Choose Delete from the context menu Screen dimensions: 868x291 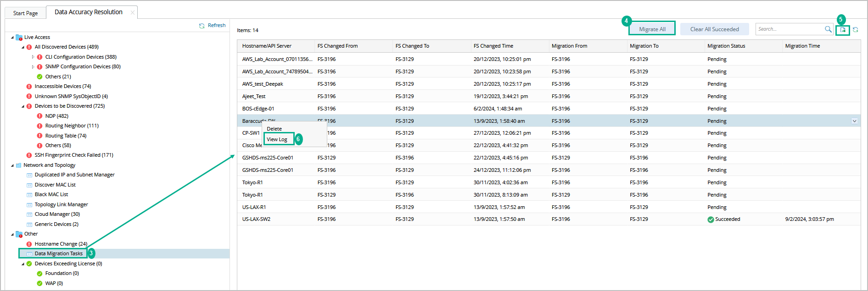tap(274, 129)
